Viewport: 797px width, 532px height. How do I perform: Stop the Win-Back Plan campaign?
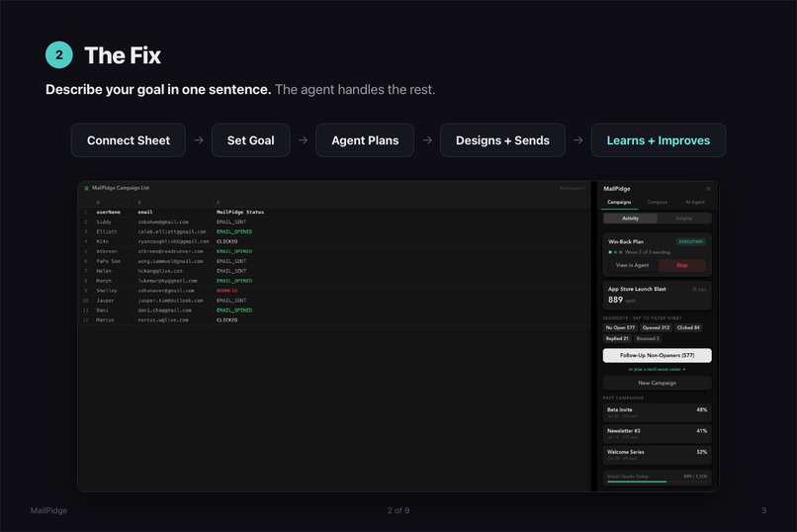coord(681,265)
